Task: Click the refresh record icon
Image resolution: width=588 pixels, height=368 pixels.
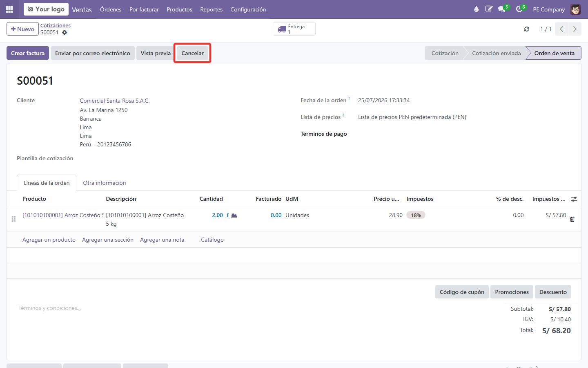Action: click(x=527, y=29)
